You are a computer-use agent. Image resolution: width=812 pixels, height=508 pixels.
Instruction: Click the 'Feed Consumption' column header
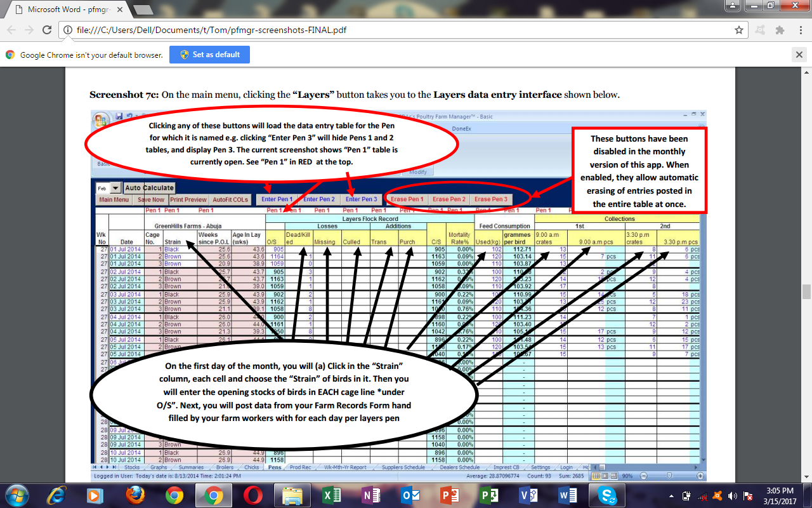pyautogui.click(x=504, y=226)
